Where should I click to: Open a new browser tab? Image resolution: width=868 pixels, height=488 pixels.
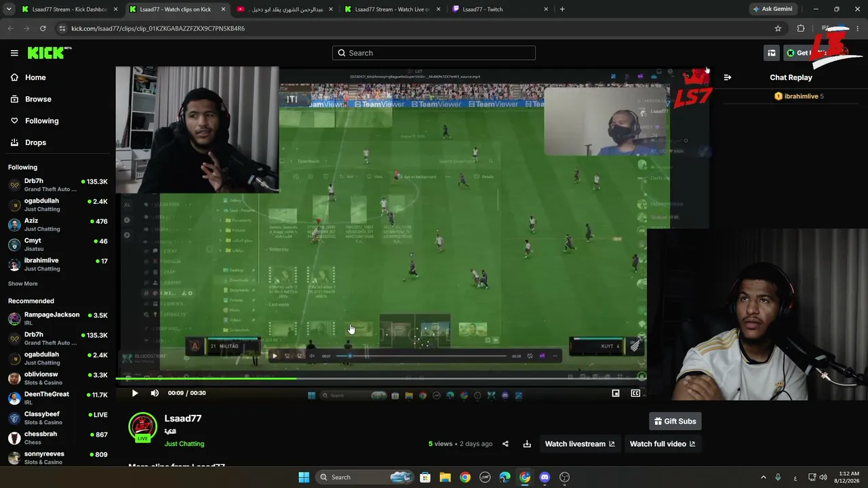click(x=562, y=9)
